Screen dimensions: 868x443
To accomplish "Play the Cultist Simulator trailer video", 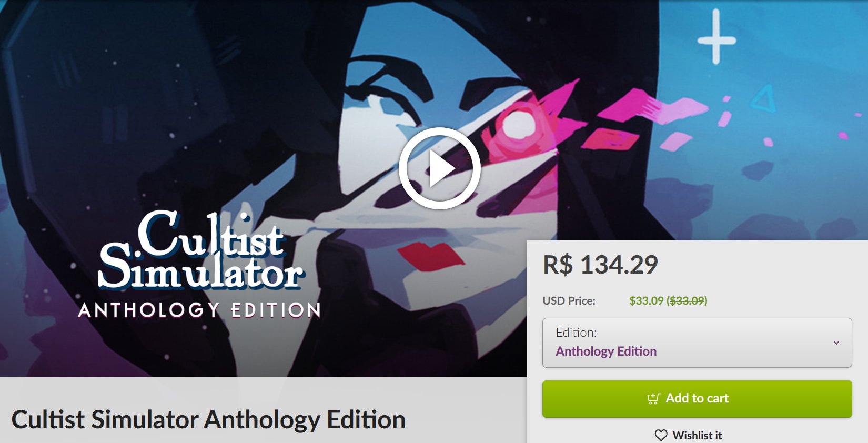I will [x=440, y=168].
